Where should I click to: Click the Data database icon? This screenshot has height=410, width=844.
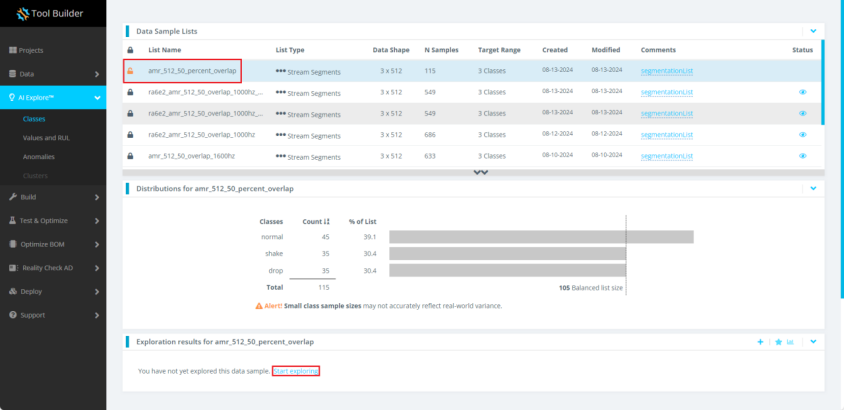(13, 74)
